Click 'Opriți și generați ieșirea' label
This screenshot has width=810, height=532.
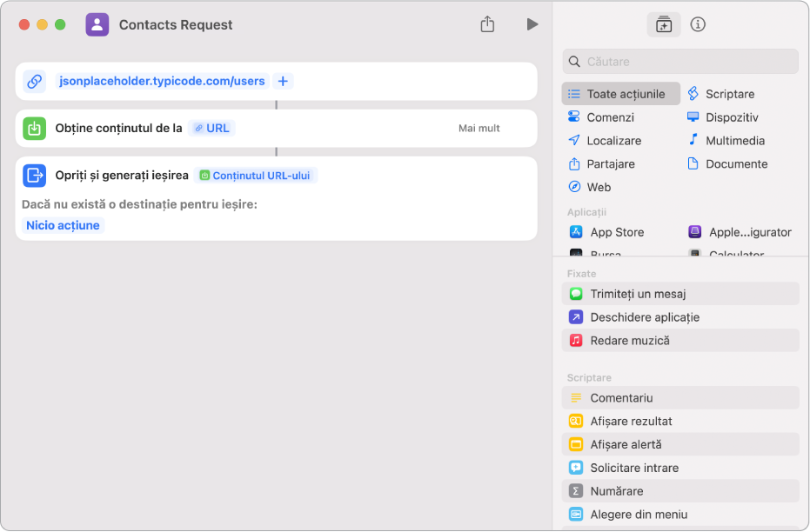pos(122,176)
